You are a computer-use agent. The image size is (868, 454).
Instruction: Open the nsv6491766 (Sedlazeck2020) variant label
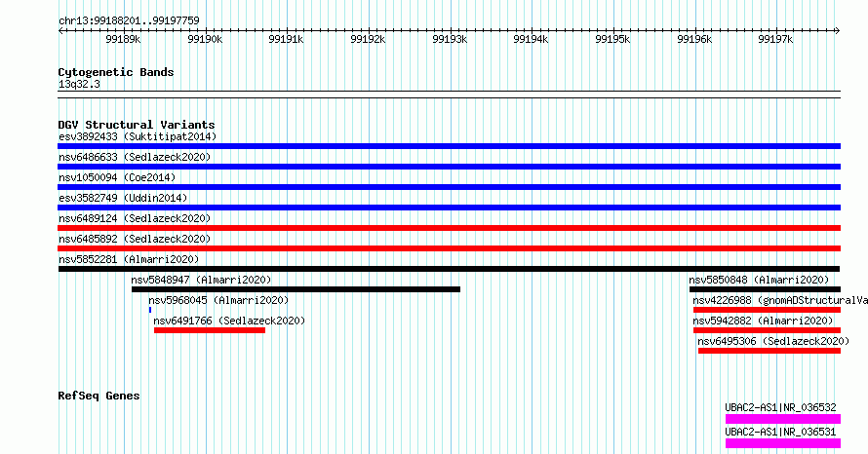(229, 321)
